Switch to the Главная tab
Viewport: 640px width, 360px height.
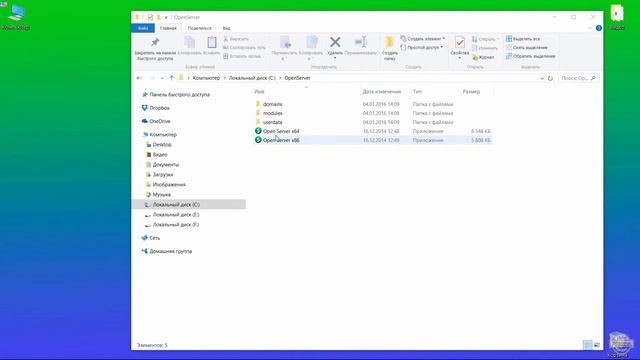tap(168, 28)
